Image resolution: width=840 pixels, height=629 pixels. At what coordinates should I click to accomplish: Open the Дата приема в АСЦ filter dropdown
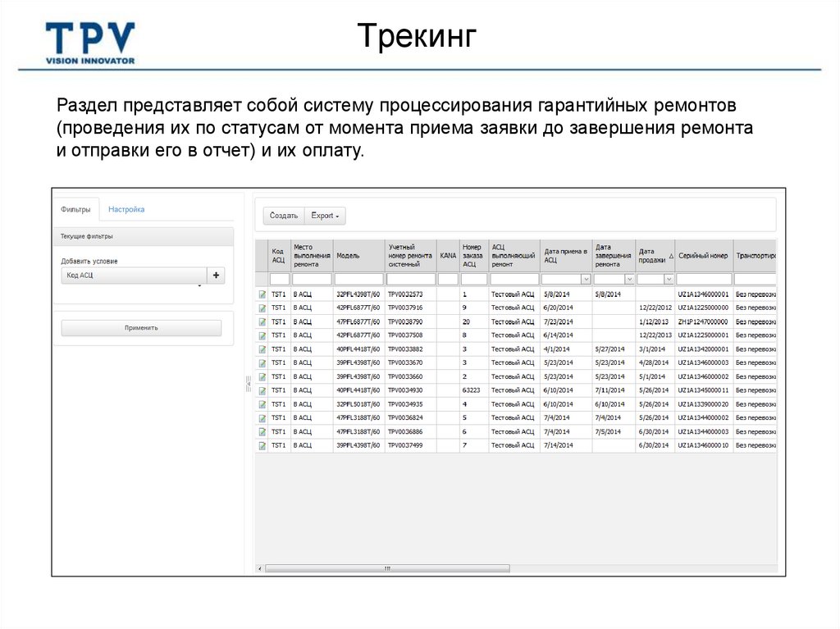(584, 278)
